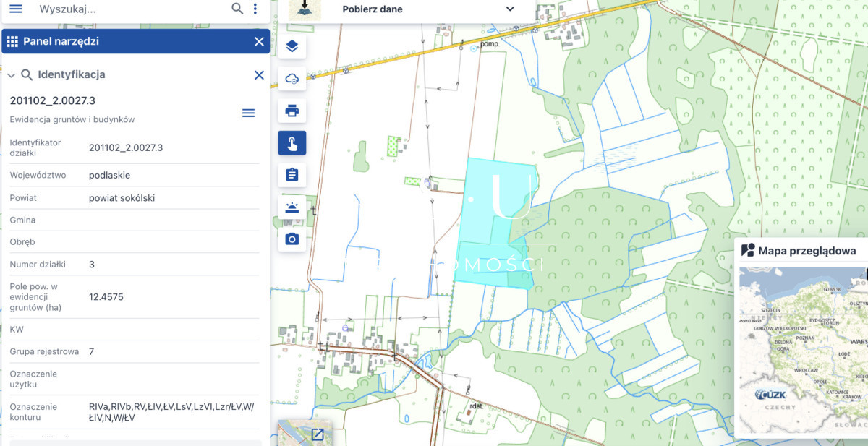Click the cyan highlighted parcel on the map
The width and height of the screenshot is (868, 446).
(495, 224)
